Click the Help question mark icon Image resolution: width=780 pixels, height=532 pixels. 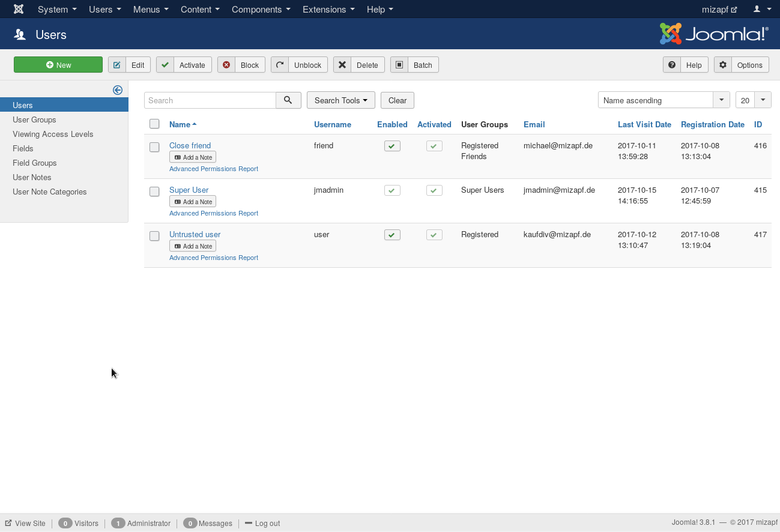point(672,65)
